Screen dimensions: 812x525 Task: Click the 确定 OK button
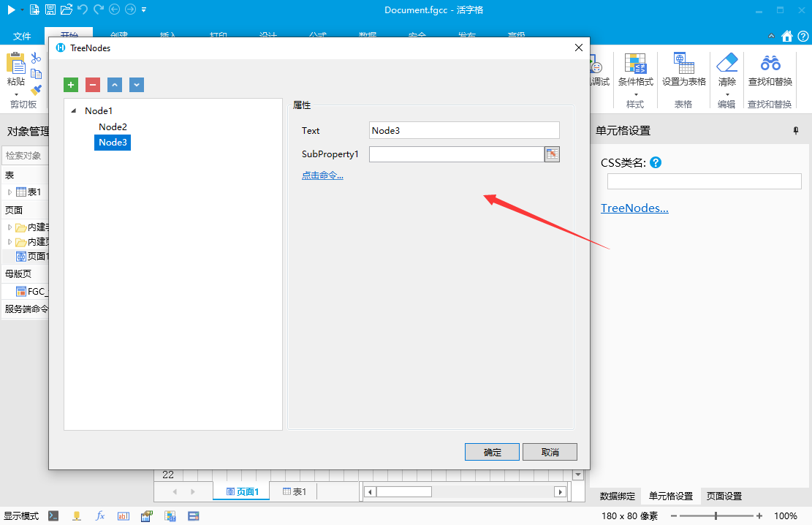coord(492,452)
